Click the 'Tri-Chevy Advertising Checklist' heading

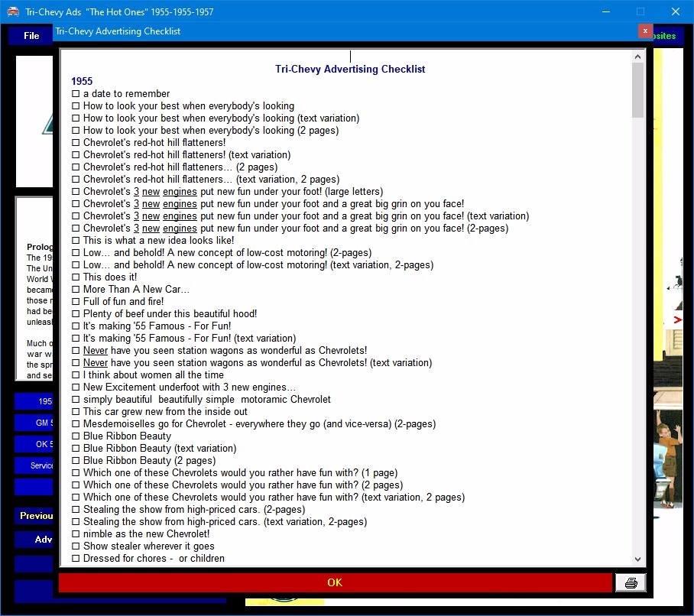coord(350,69)
